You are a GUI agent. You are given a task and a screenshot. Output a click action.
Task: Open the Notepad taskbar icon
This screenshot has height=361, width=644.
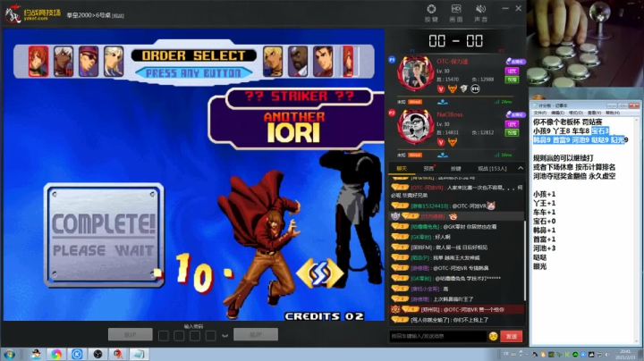139,355
